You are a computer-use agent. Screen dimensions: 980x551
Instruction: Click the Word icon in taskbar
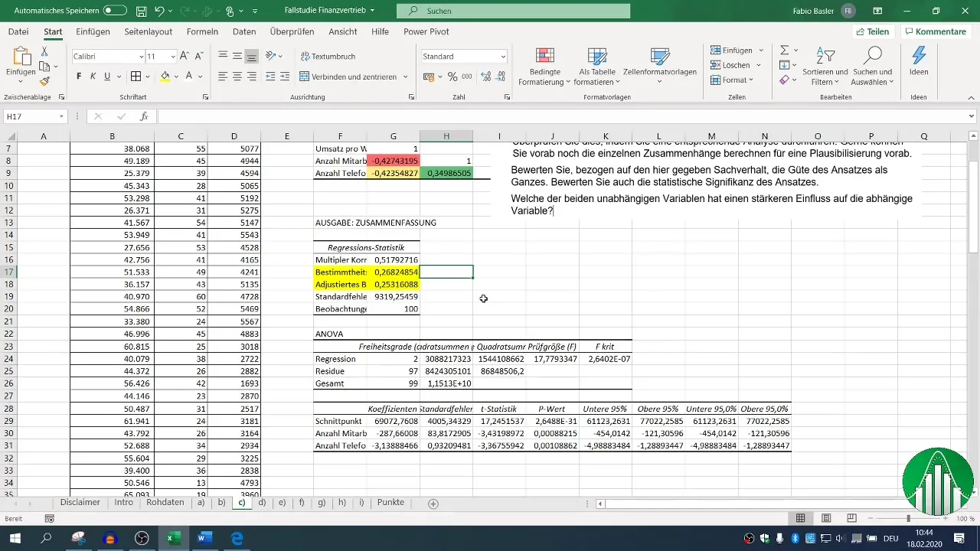click(204, 538)
